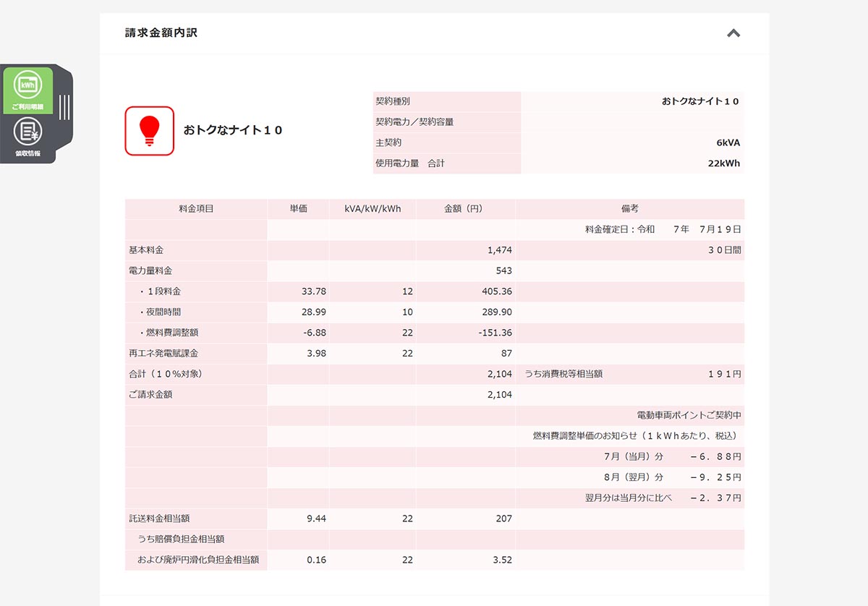Click the 契約種別 contract type label
The width and height of the screenshot is (868, 606).
click(393, 102)
